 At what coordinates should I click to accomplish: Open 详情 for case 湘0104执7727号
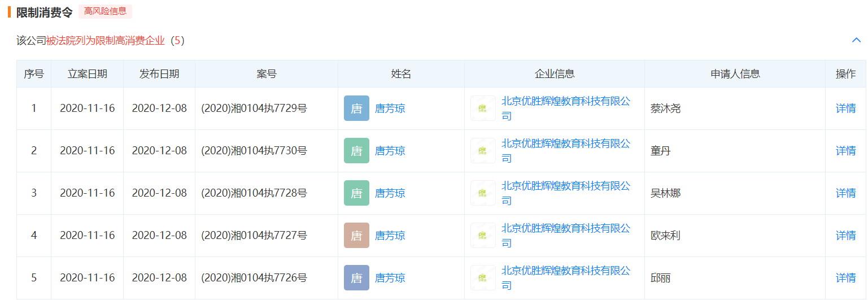pyautogui.click(x=845, y=236)
